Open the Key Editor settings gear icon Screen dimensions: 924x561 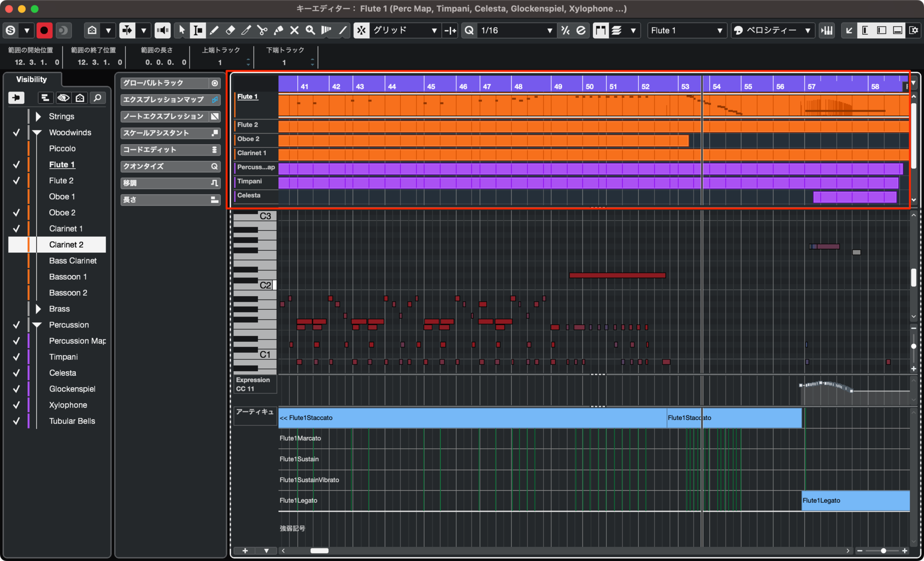(915, 30)
